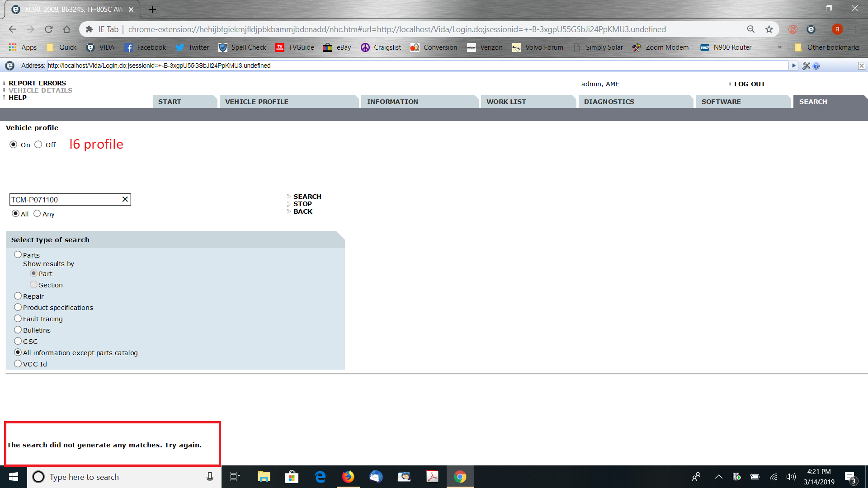
Task: Open IE Tab settings tools icon
Action: pos(806,66)
